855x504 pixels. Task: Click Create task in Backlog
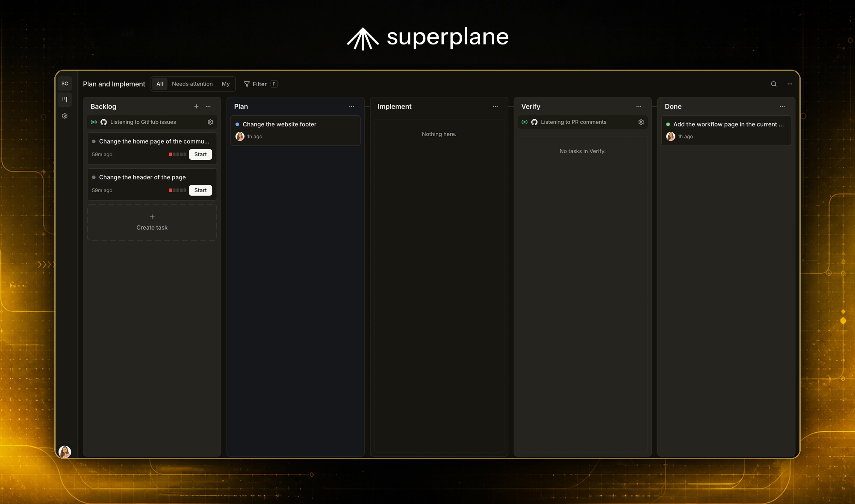pyautogui.click(x=152, y=223)
